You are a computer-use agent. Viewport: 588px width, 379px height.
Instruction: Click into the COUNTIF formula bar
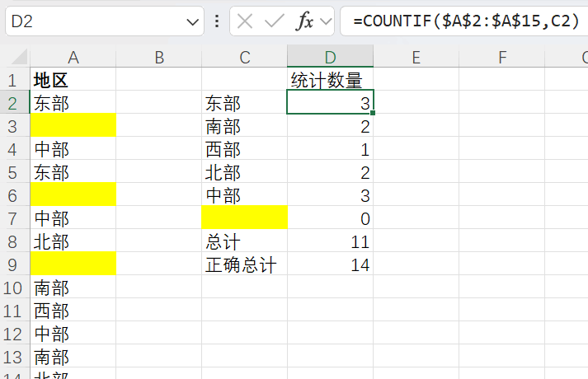click(x=464, y=21)
